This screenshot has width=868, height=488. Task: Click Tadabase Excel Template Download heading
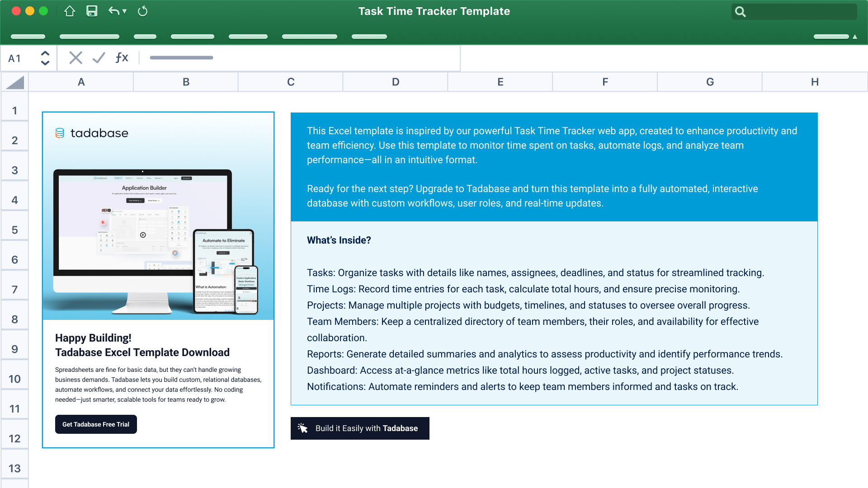(142, 352)
